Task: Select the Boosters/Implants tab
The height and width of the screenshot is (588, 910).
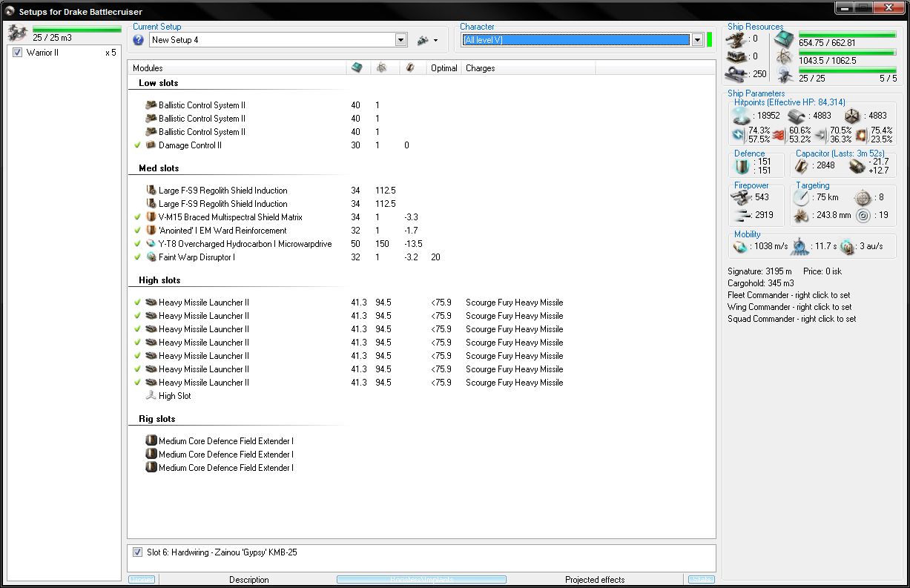Action: [421, 580]
